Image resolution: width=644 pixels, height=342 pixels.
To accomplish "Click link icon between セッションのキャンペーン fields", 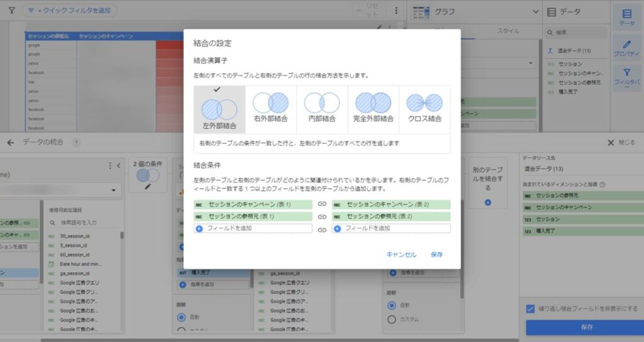I will click(322, 204).
